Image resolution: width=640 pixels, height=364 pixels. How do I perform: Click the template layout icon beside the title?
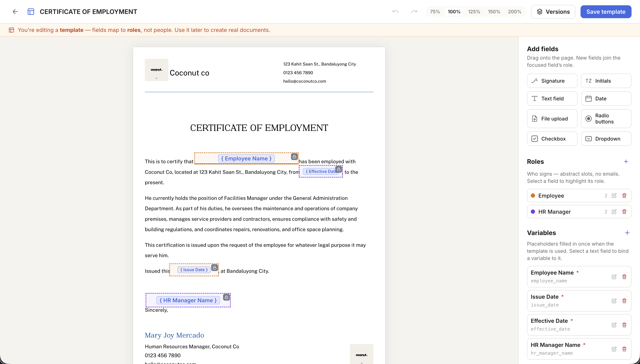31,12
